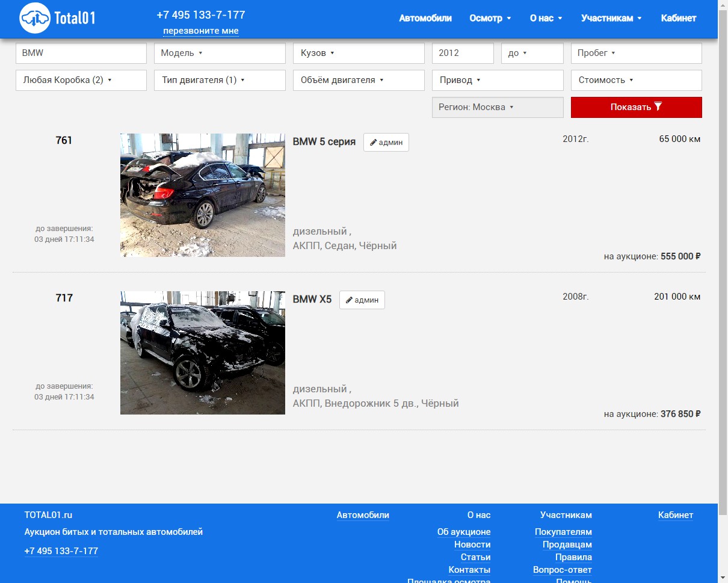Viewport: 728px width, 583px height.
Task: Click 'АКПП, Внедорожник 5 дв., Чёрный' description
Action: [x=376, y=403]
